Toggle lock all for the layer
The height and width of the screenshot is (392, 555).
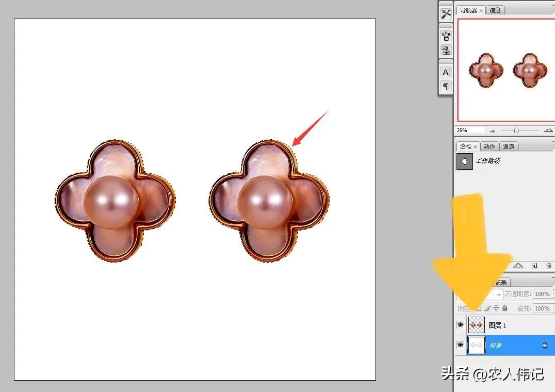pyautogui.click(x=505, y=308)
